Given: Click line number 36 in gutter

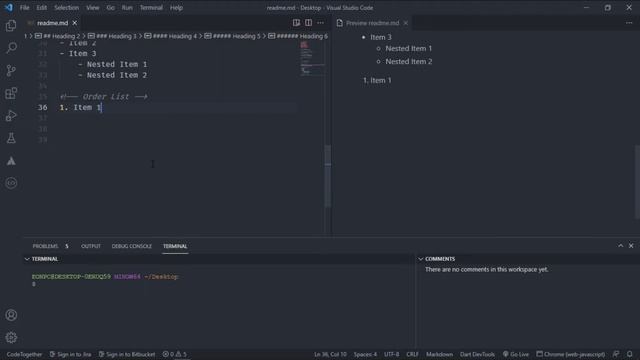Looking at the screenshot, I should click(x=42, y=107).
